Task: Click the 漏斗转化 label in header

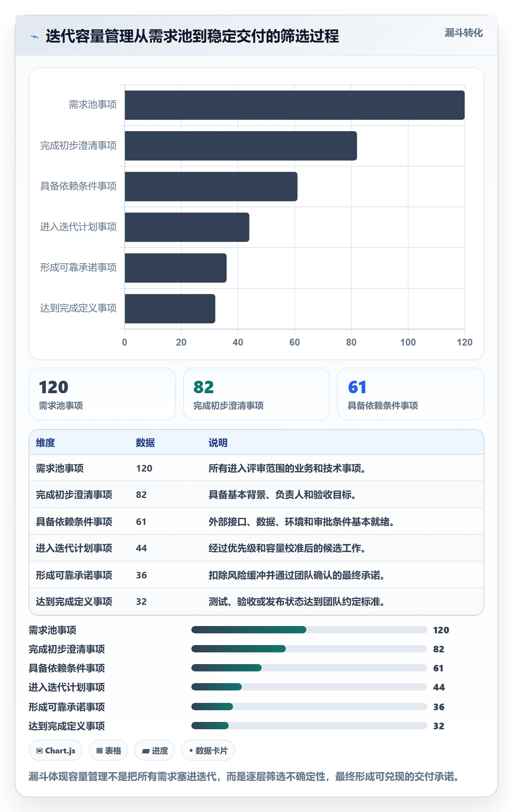Action: [x=464, y=33]
